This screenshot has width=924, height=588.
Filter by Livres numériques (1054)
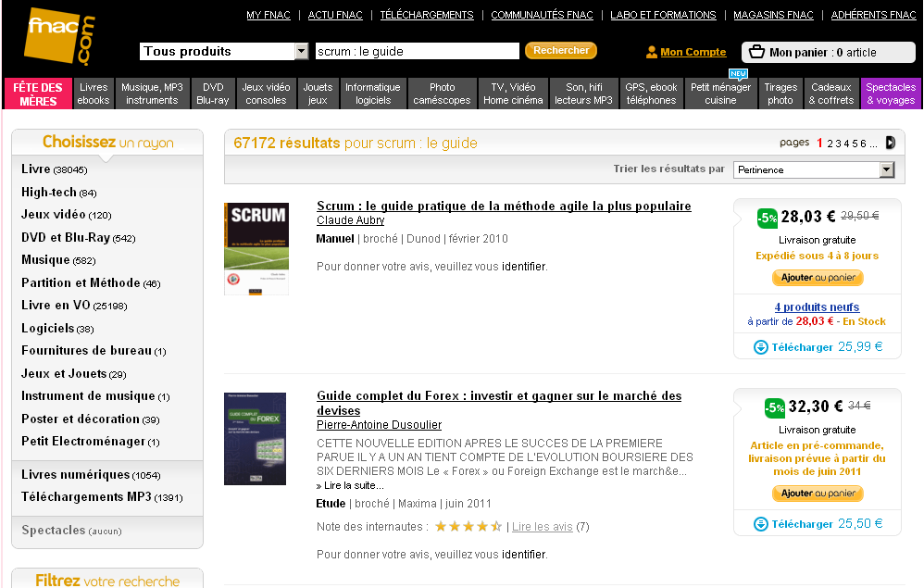click(x=91, y=475)
